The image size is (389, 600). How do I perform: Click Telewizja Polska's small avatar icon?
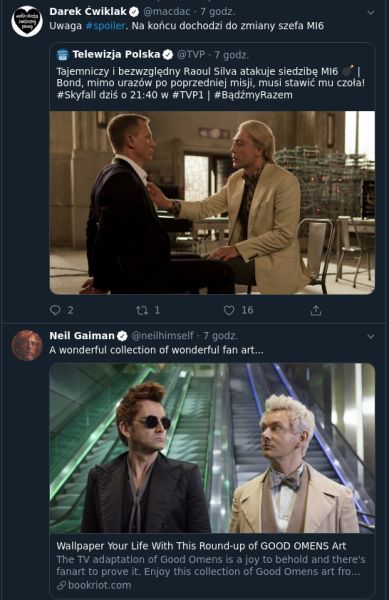coord(62,55)
